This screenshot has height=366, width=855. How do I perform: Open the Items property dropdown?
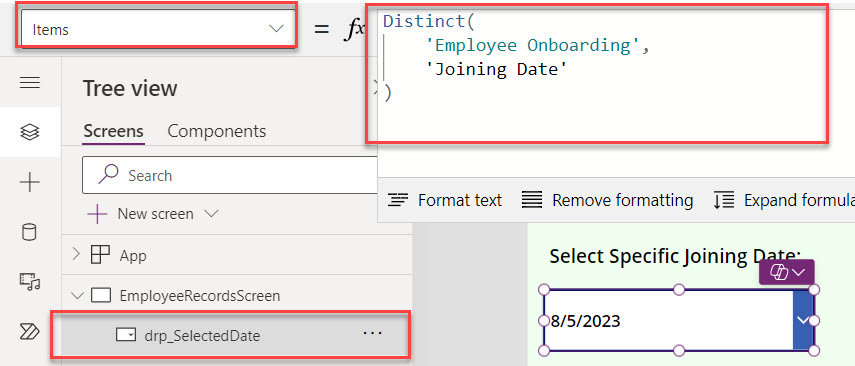click(158, 28)
